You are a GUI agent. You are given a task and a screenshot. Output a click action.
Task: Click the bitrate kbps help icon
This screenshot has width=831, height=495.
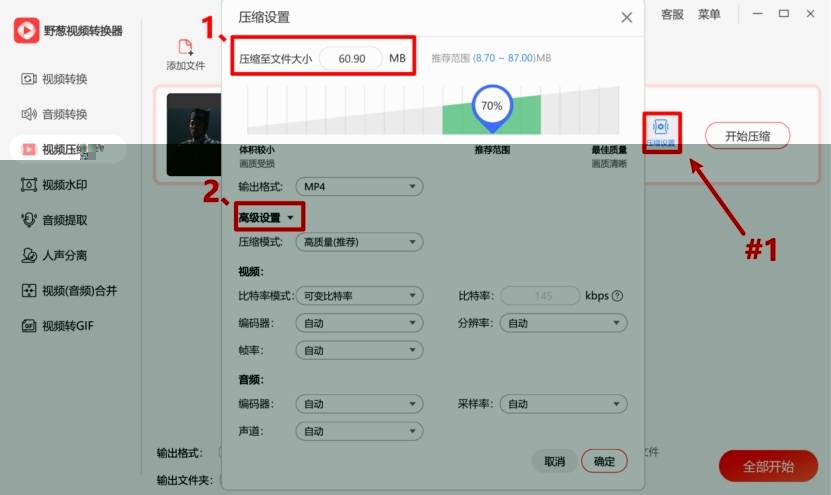[617, 296]
